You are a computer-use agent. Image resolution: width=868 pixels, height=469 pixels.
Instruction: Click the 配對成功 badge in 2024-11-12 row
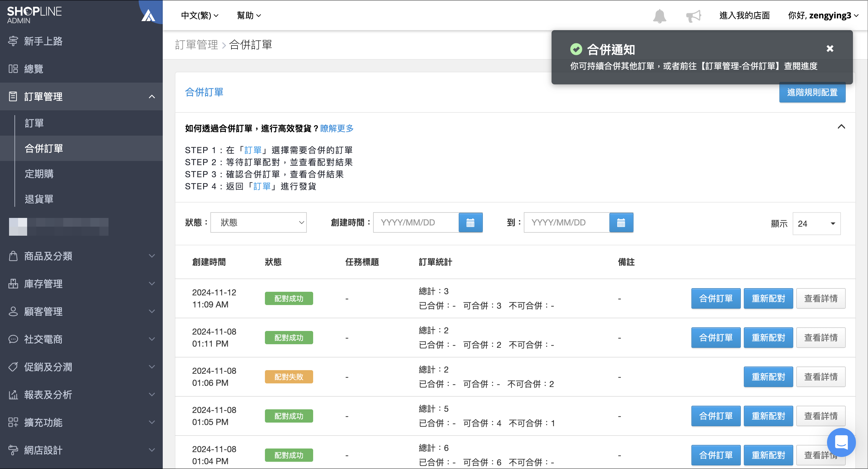pos(289,298)
